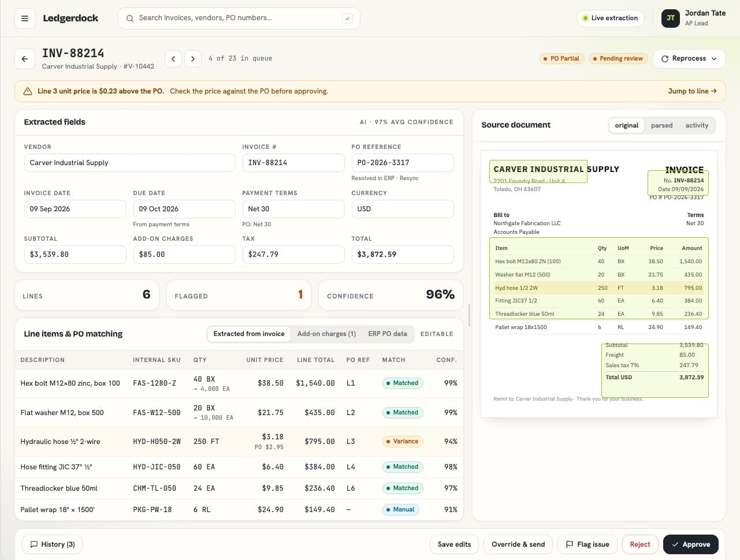The height and width of the screenshot is (560, 740).
Task: Click the Total field showing $3,872.59
Action: click(x=403, y=255)
